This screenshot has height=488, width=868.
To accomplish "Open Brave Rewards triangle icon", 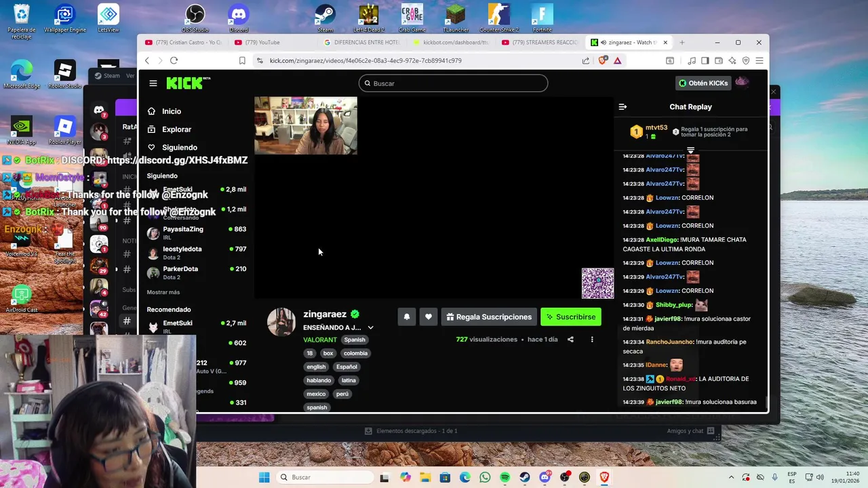I will click(x=618, y=60).
